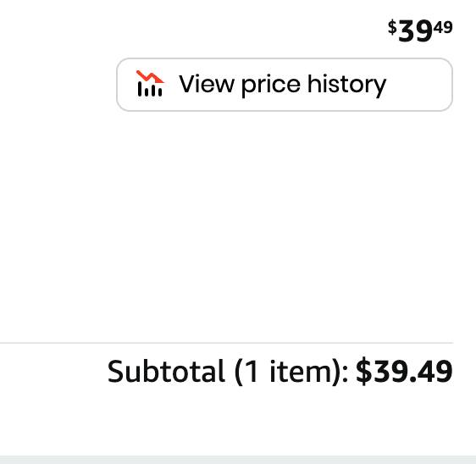Click the word "price" inside the button

pyautogui.click(x=271, y=86)
